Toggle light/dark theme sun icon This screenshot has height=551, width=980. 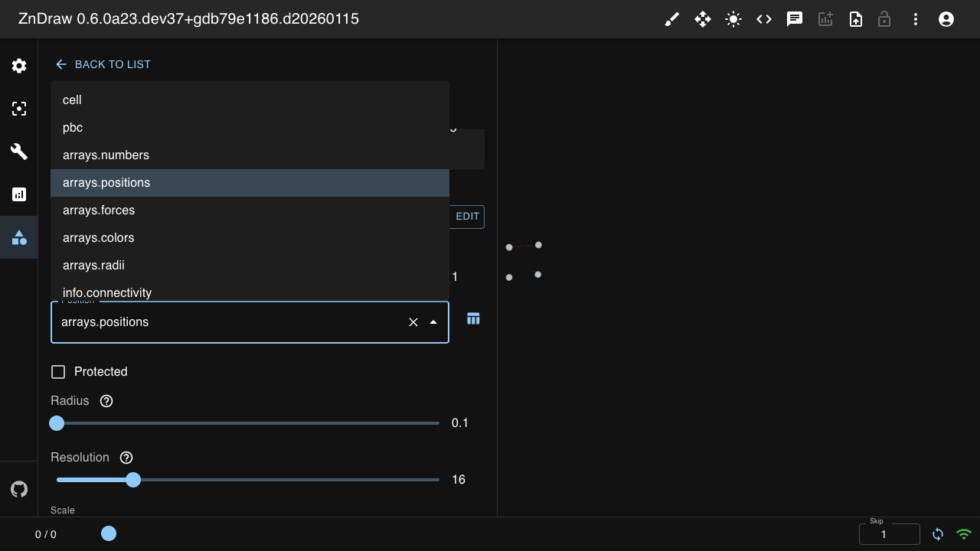click(x=733, y=19)
